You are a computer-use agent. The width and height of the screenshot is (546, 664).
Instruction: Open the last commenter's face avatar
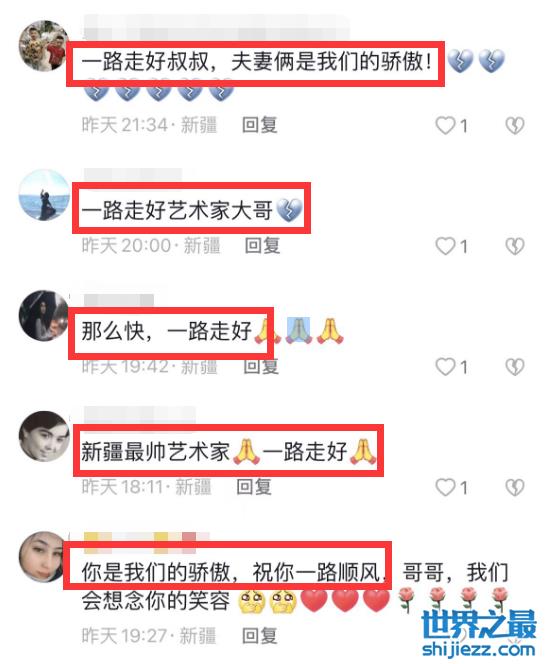pos(42,557)
